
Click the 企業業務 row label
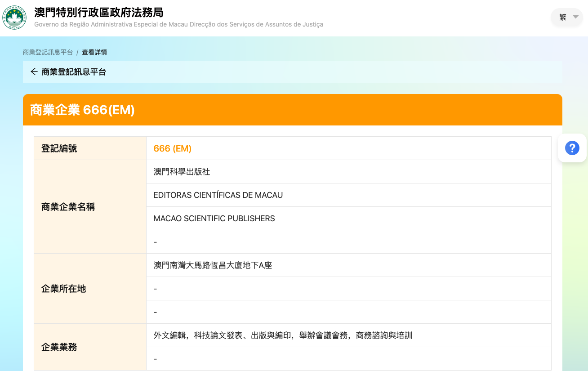point(59,347)
